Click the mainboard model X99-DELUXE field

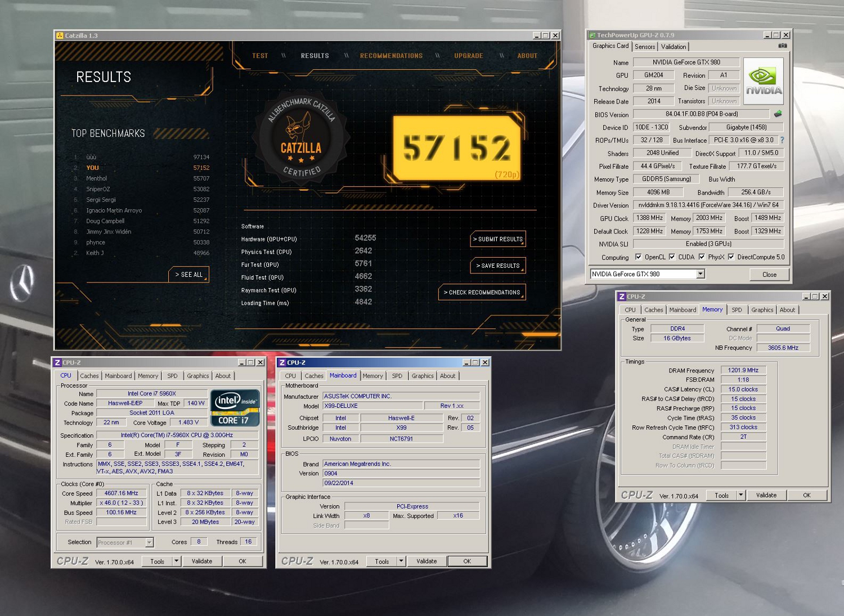point(372,406)
